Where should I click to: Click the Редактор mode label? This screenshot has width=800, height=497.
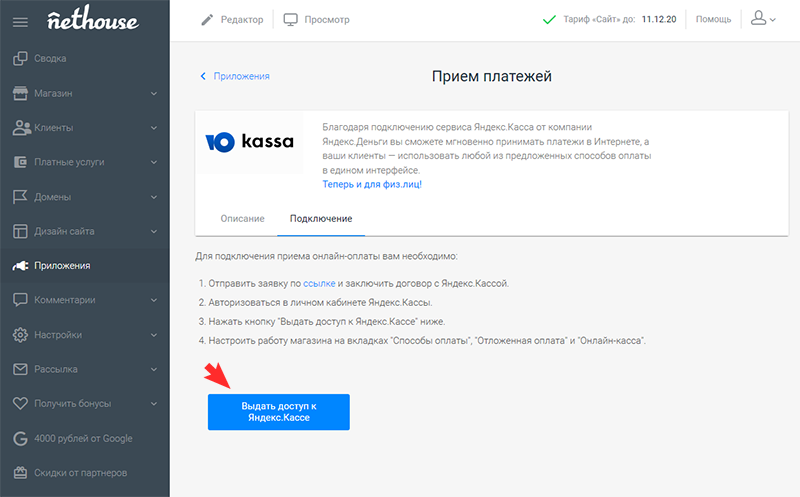(x=242, y=20)
